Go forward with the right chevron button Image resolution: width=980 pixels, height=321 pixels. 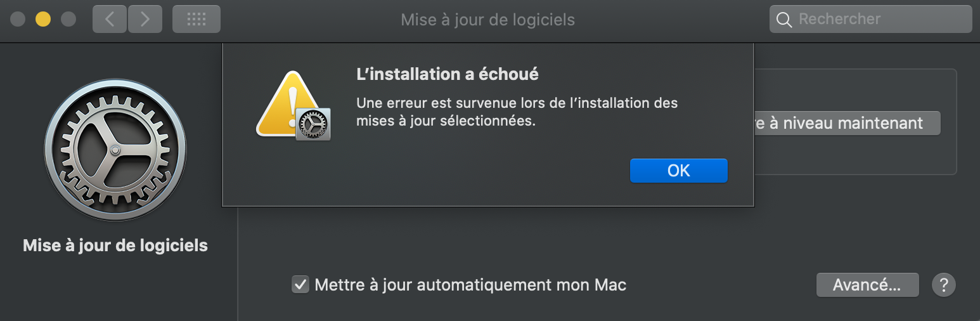click(x=145, y=19)
